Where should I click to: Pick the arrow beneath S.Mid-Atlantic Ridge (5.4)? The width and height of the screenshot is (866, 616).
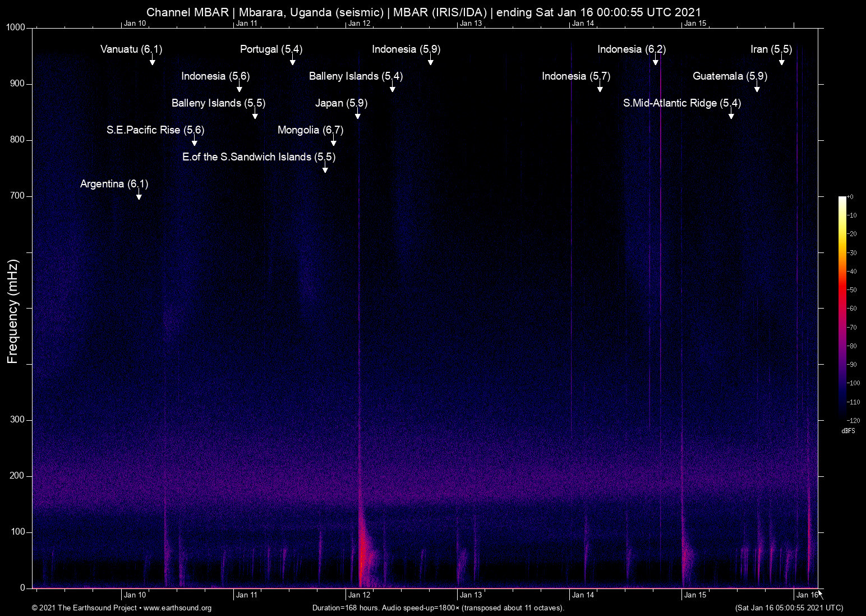click(731, 114)
